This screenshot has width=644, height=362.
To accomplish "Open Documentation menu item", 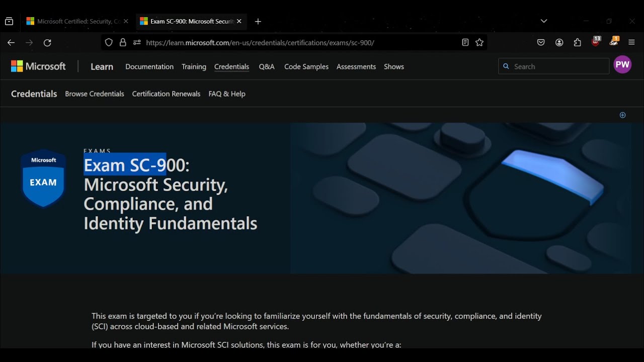I will coord(149,66).
